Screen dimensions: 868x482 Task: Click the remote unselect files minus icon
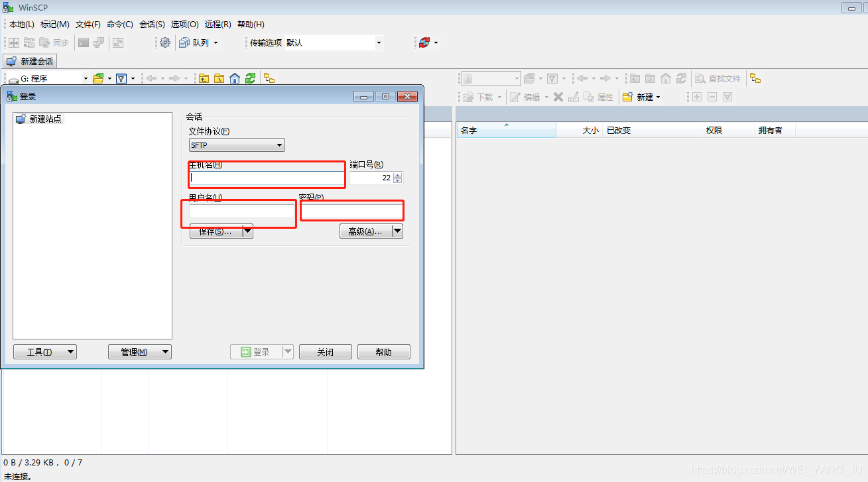click(x=712, y=97)
